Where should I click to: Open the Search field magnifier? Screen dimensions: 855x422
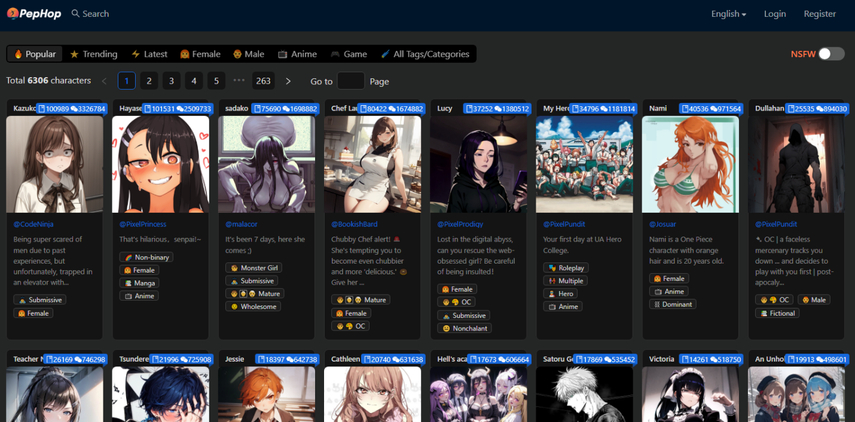point(75,14)
